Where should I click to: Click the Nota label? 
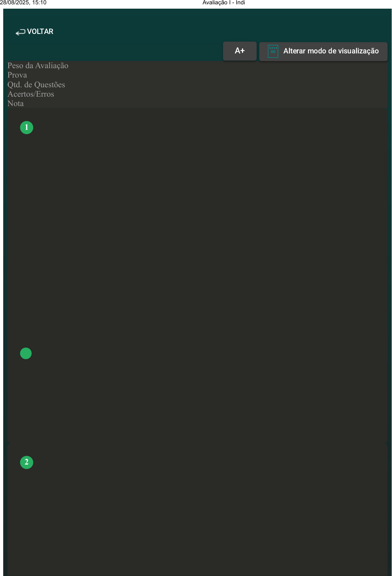(x=16, y=104)
